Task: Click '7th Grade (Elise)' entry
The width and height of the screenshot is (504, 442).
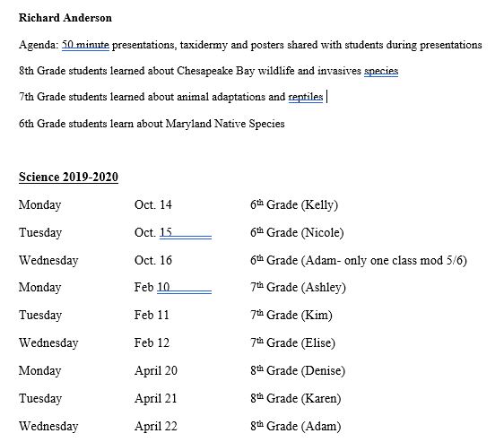Action: 293,342
